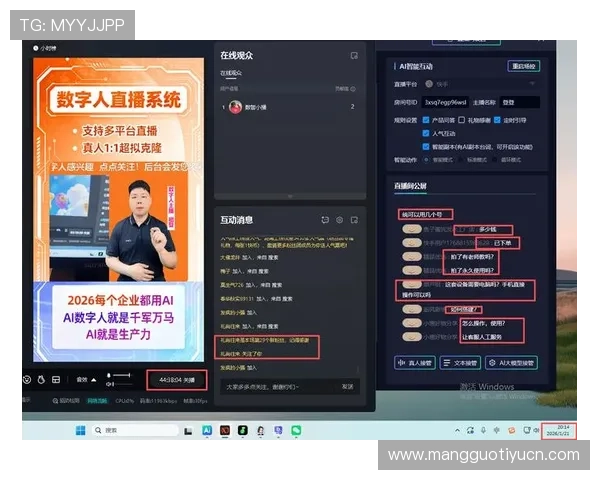Click the restart button in AI智能互动

[523, 66]
